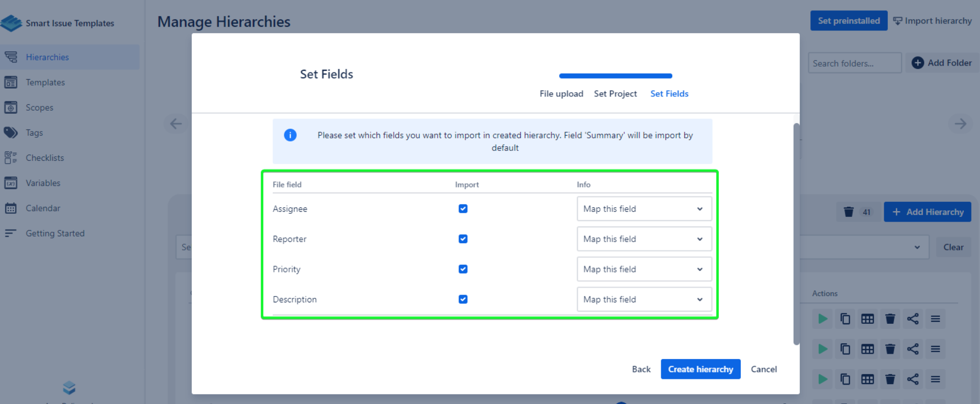This screenshot has height=404, width=980.
Task: Click the Smart Issue Templates logo
Action: pos(12,23)
